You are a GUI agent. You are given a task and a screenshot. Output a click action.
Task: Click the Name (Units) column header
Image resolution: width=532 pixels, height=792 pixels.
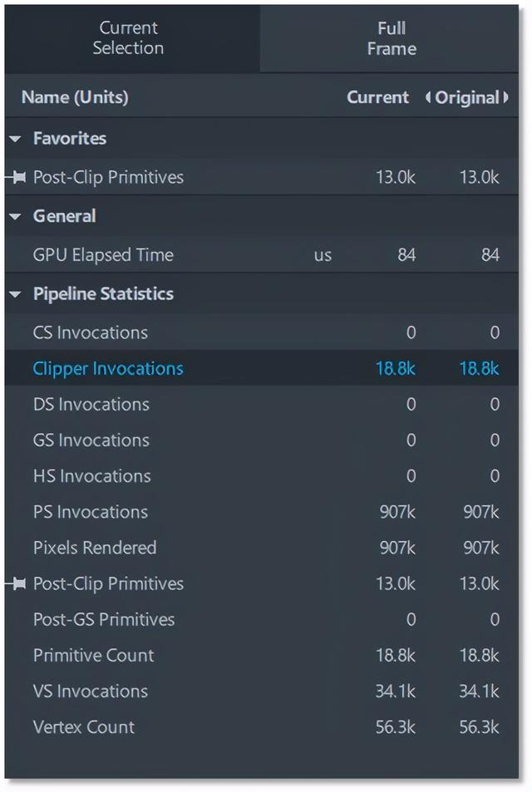tap(75, 97)
